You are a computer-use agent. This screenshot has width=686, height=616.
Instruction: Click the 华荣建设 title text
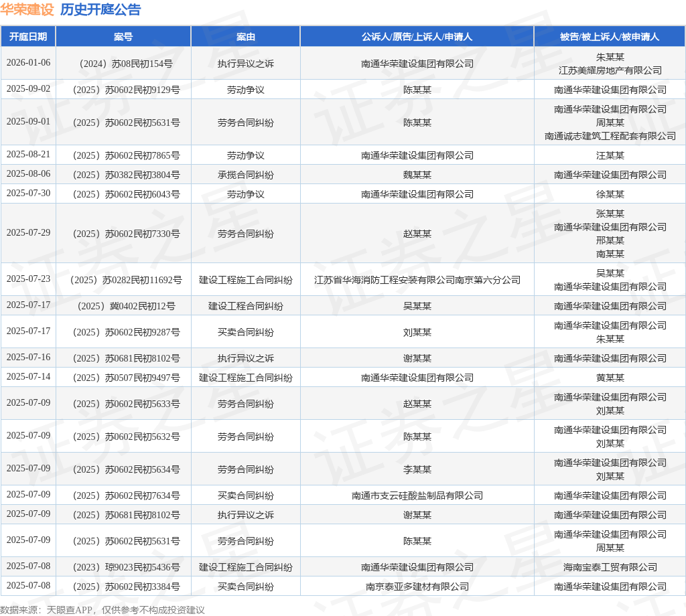pos(27,9)
